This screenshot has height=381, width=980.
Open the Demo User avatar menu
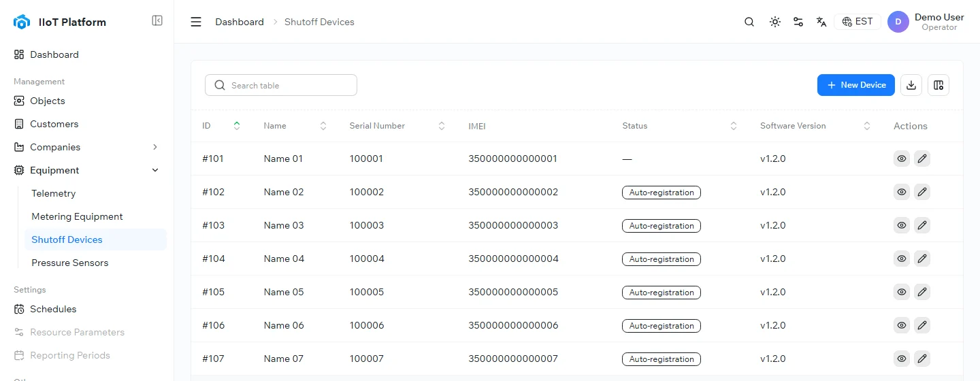click(898, 22)
